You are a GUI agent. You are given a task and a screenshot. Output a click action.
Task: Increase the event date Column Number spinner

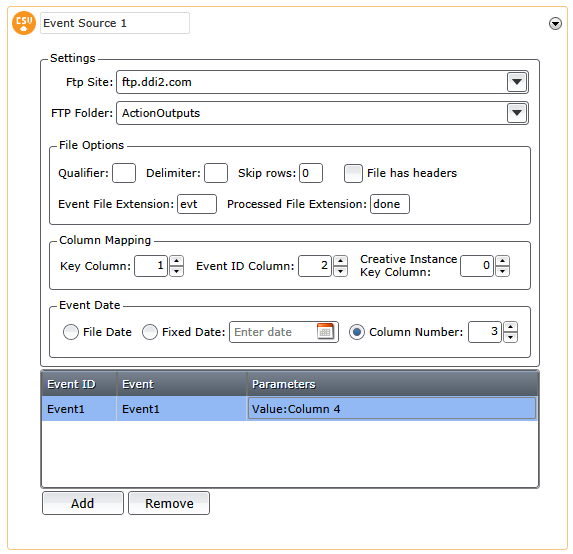[x=511, y=327]
